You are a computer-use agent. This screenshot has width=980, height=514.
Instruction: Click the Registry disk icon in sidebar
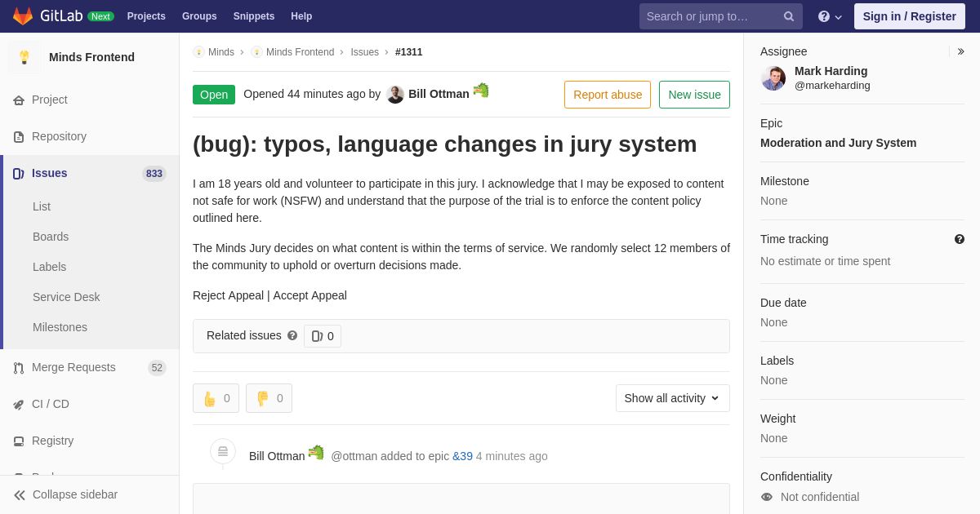tap(19, 441)
